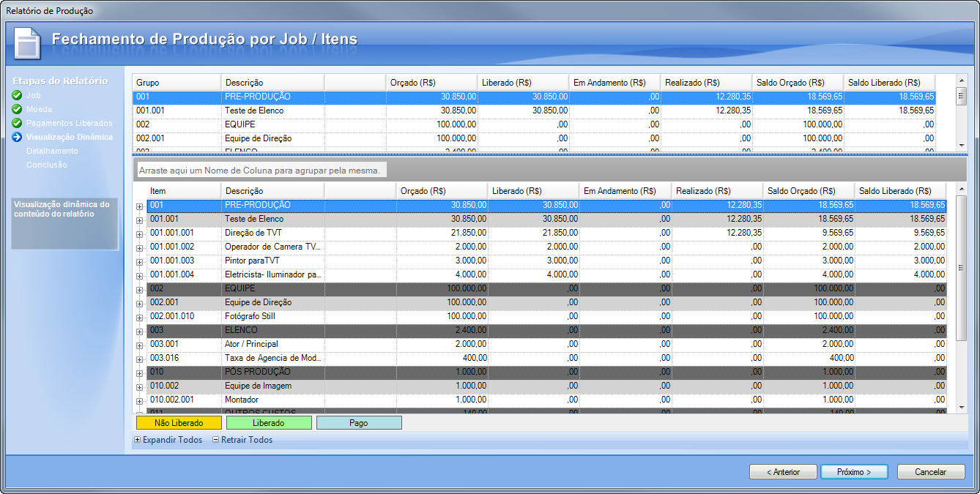Expand item 003 ELENCO in the lower grid
The height and width of the screenshot is (494, 980).
[x=139, y=331]
